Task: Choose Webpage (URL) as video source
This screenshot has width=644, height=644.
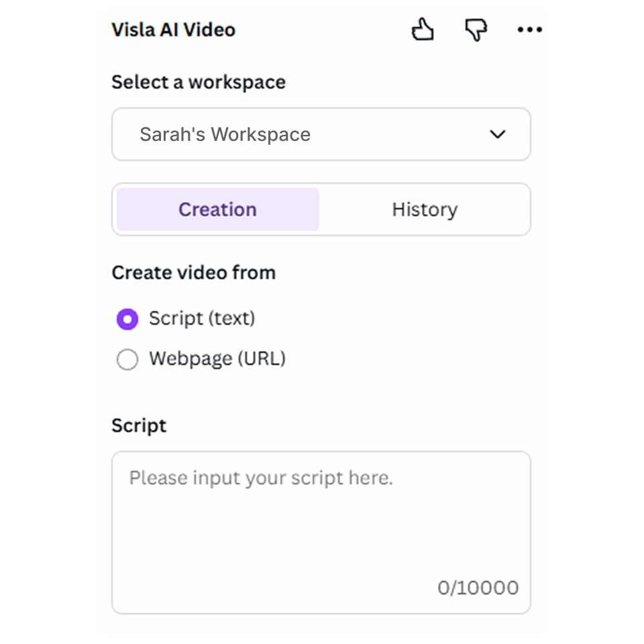Action: point(127,360)
